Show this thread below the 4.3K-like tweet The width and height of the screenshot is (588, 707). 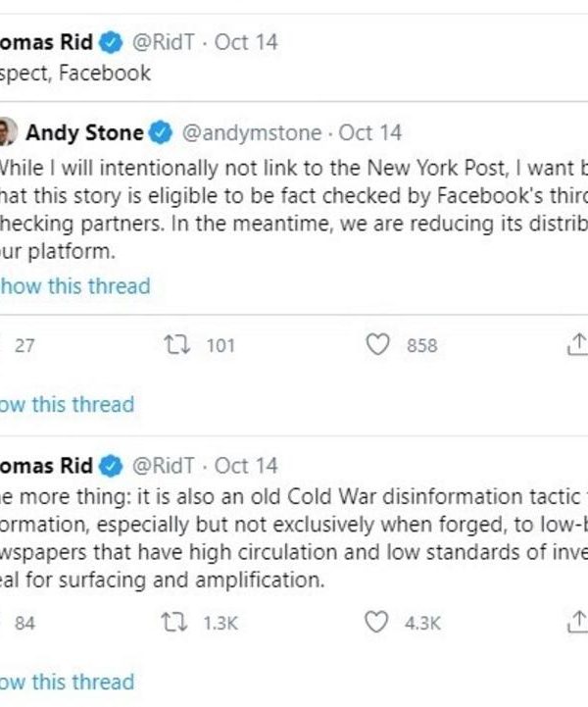(67, 682)
